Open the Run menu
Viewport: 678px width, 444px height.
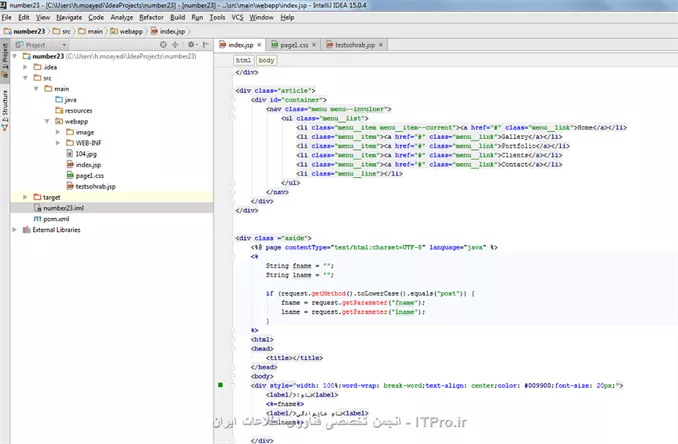[x=197, y=17]
